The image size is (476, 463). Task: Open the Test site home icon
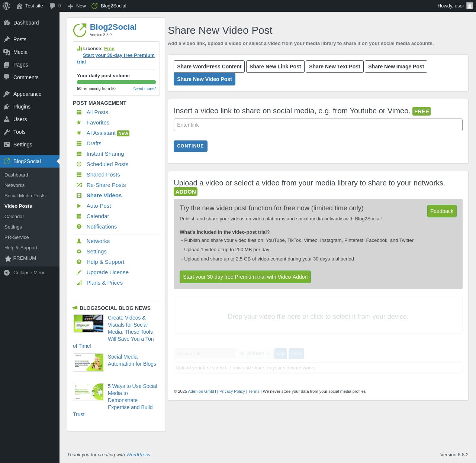pyautogui.click(x=19, y=6)
